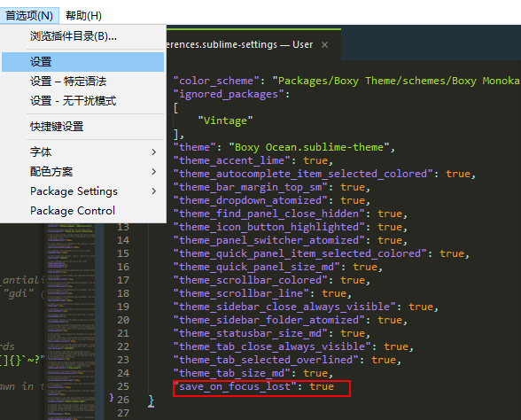Click the fold marker beside line 26
Screen dimensions: 521x420
click(112, 397)
